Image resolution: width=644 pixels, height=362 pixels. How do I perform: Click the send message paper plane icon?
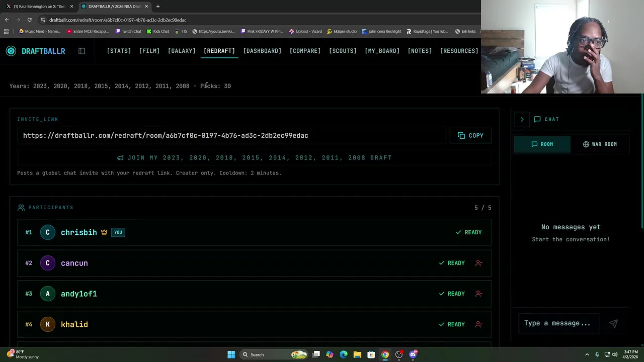point(613,323)
